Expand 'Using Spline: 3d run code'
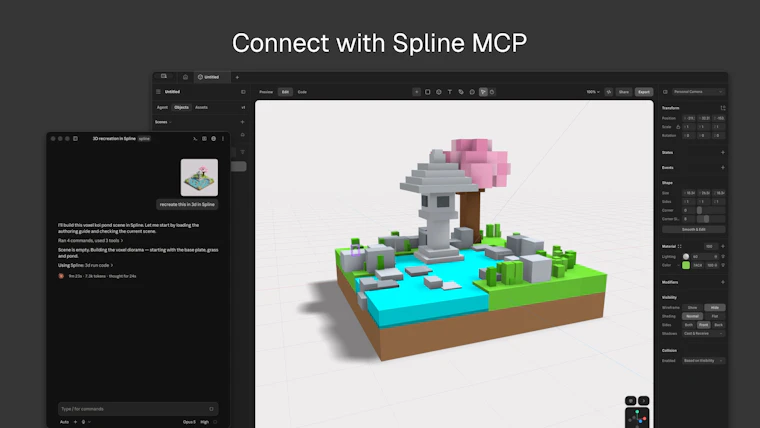The height and width of the screenshot is (428, 760). [85, 265]
